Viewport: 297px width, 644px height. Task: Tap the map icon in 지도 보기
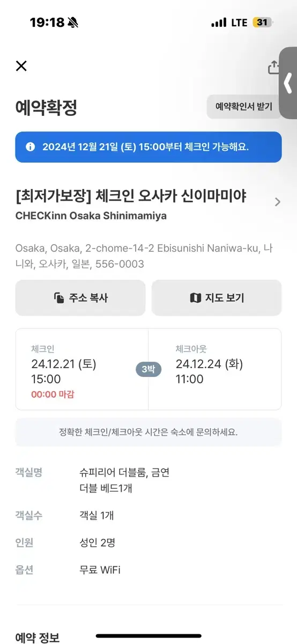pos(196,298)
